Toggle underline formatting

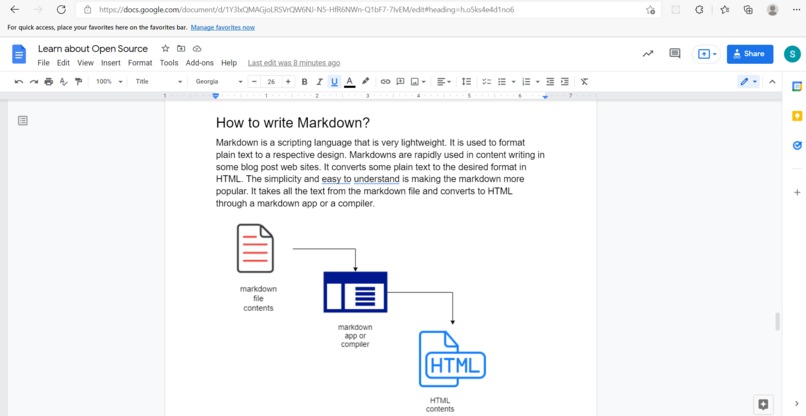335,82
